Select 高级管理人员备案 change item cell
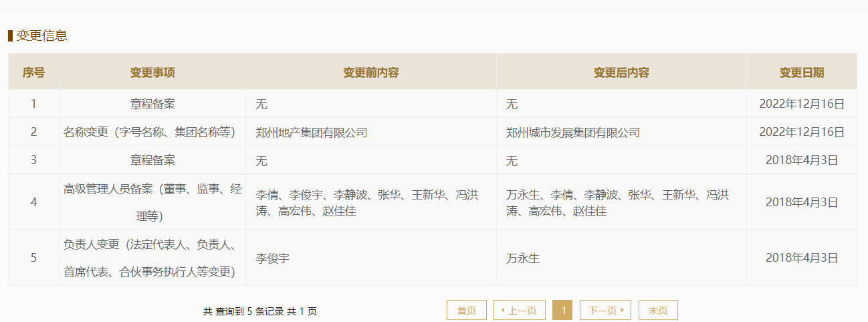The image size is (868, 322). coord(152,202)
